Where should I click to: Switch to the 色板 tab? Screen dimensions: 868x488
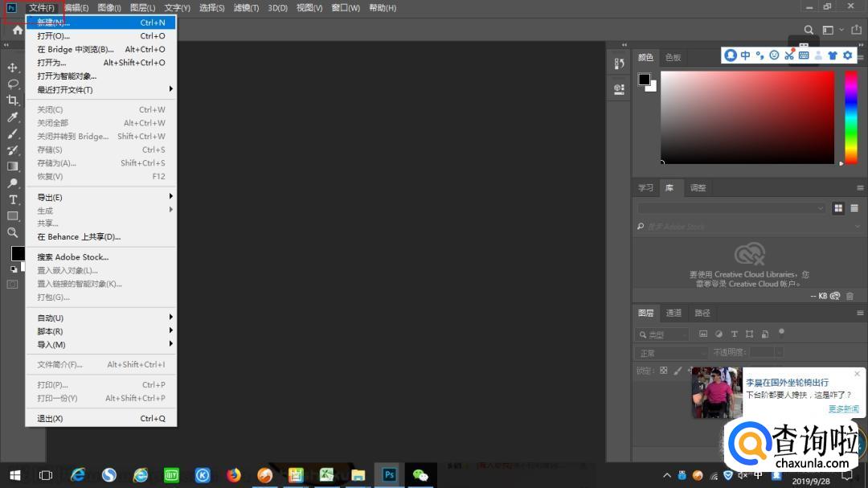pos(674,58)
